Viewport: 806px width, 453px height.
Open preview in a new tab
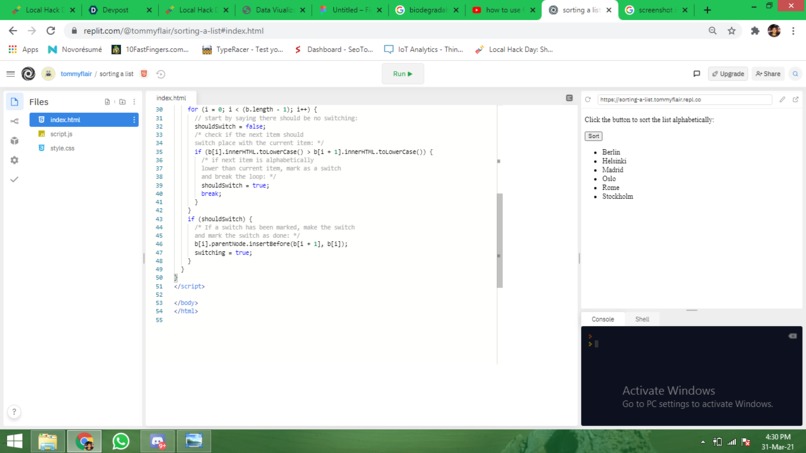795,100
